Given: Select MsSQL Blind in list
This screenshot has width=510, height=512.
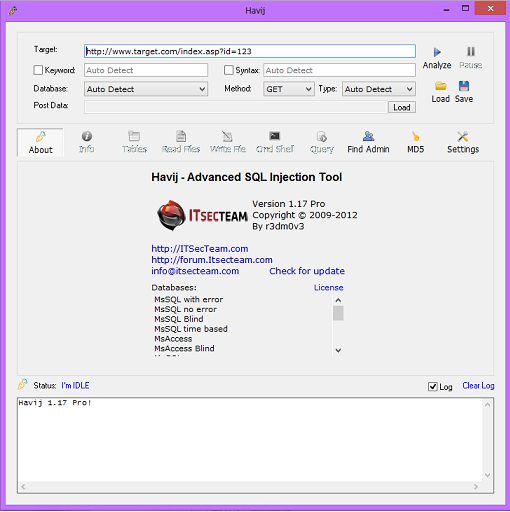Looking at the screenshot, I should 179,319.
